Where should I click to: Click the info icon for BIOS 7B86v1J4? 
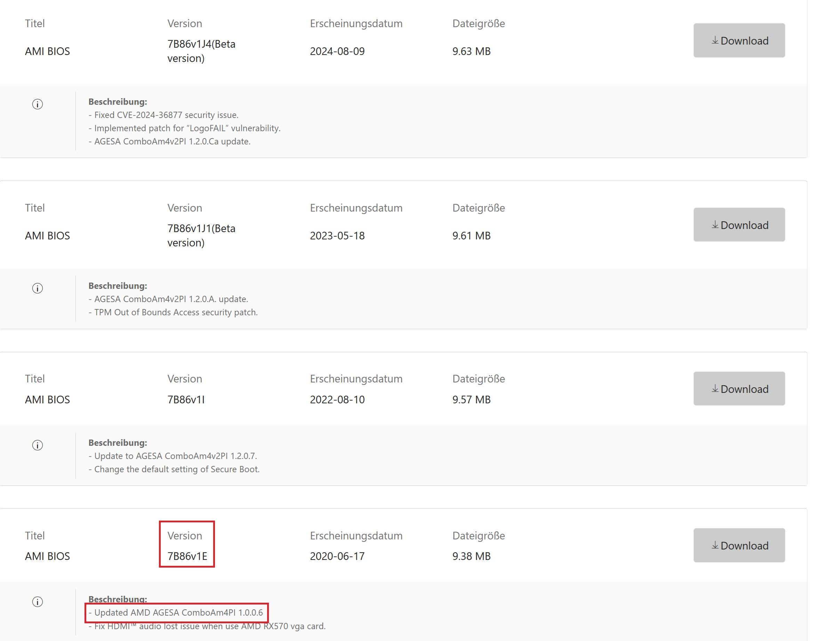pos(37,104)
